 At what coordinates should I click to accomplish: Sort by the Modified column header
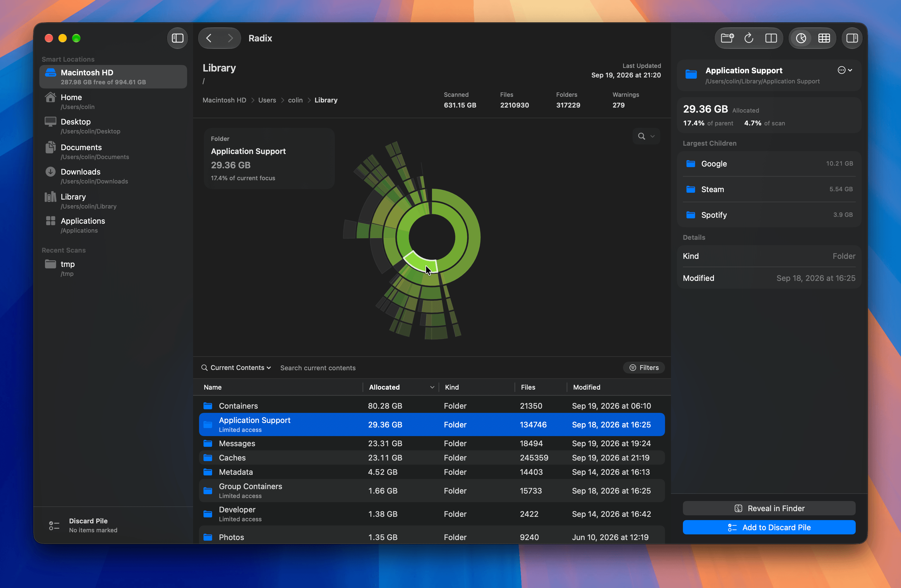click(586, 387)
